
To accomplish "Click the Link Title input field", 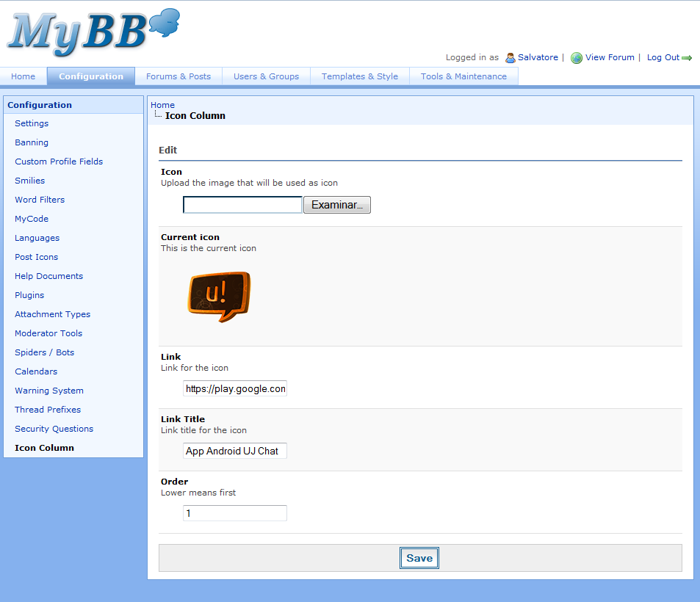I will point(235,451).
